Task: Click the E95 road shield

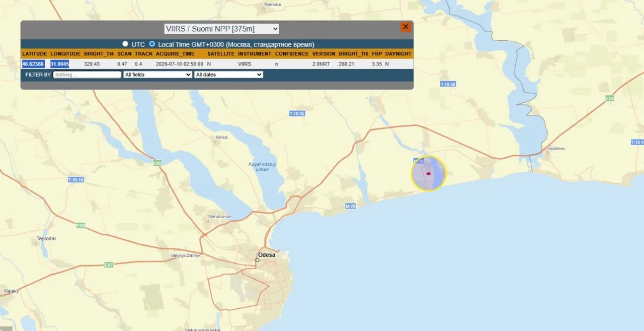Action: 157,163
